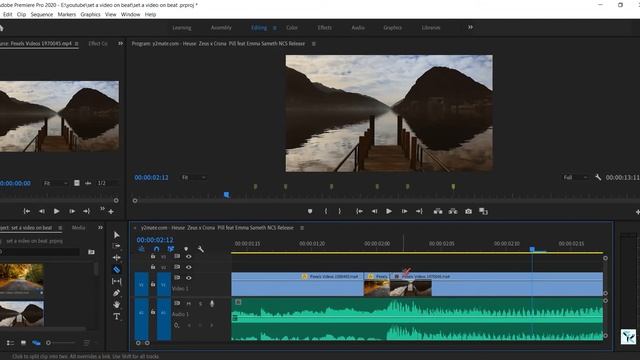Toggle sync lock for Video 1
The image size is (640, 360).
[x=177, y=278]
